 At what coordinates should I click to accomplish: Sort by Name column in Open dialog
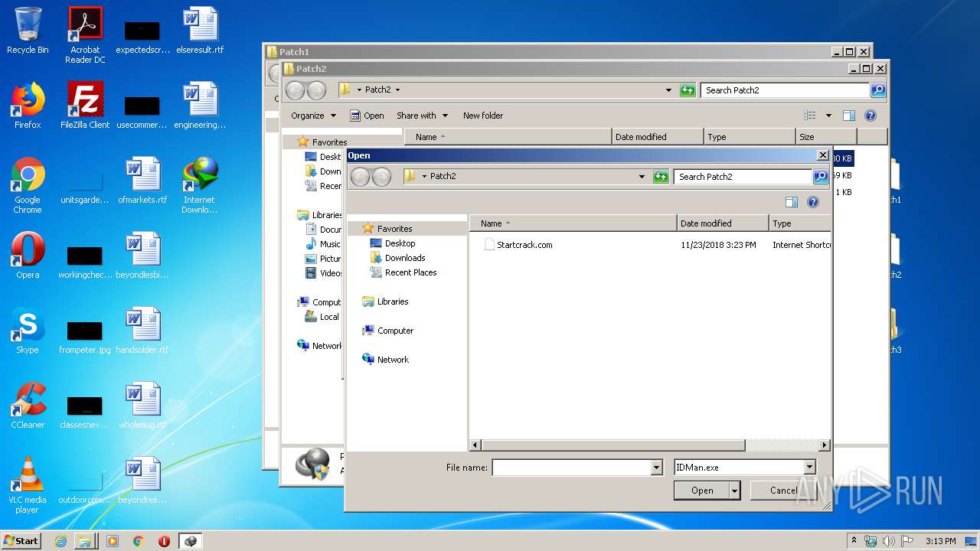[573, 223]
